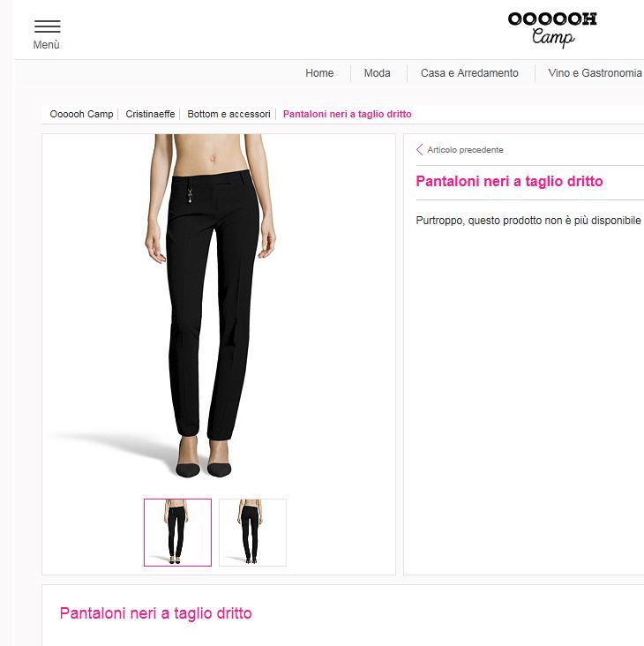Open the hamburger menu icon

point(48,26)
